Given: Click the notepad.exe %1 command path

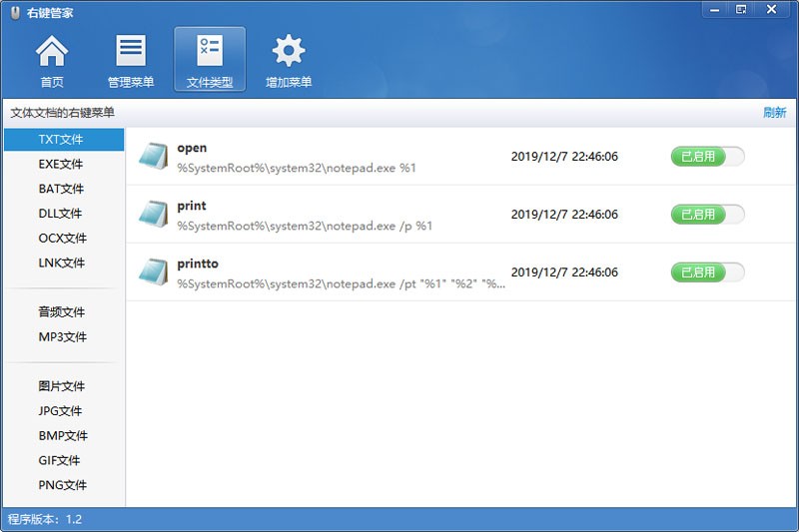Looking at the screenshot, I should point(297,168).
